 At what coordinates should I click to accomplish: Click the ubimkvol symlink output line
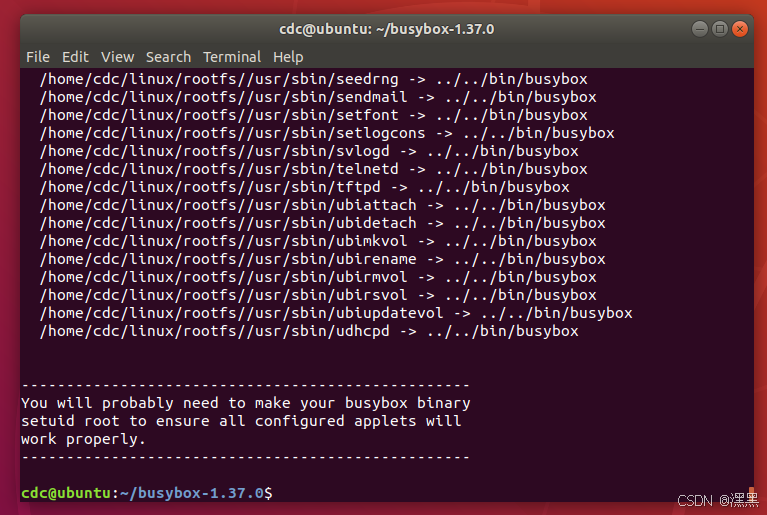tap(318, 241)
